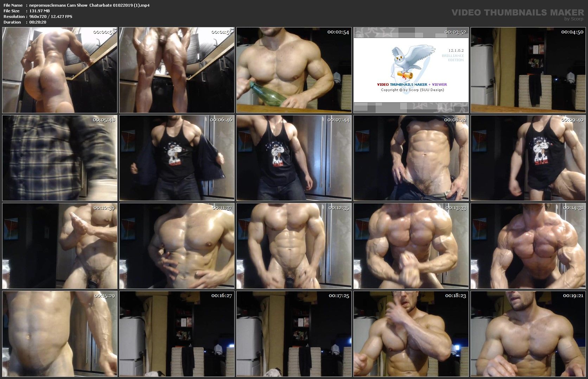Click the 'by Scorp' watermark text
The image size is (588, 379).
[x=574, y=19]
